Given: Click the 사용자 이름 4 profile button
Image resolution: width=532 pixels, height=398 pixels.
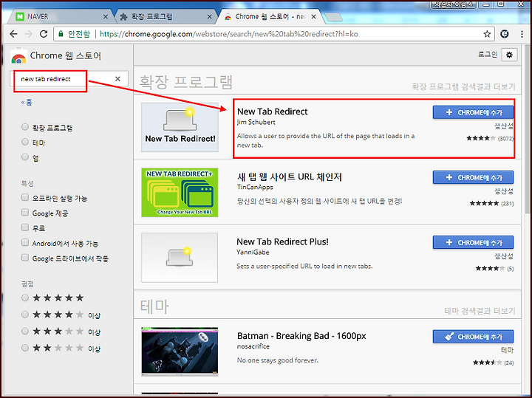Looking at the screenshot, I should (x=453, y=4).
